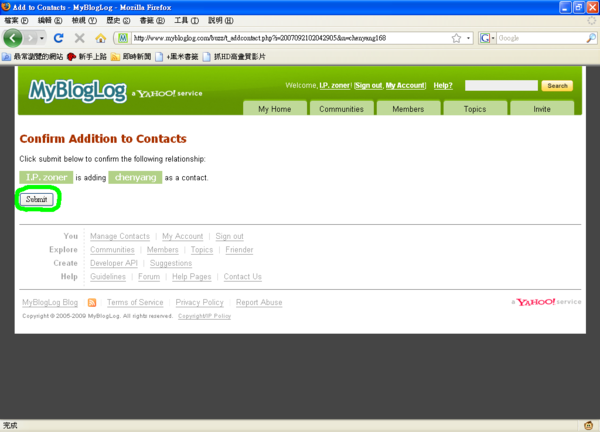The image size is (600, 432).
Task: Open the Privacy Policy link
Action: click(199, 302)
